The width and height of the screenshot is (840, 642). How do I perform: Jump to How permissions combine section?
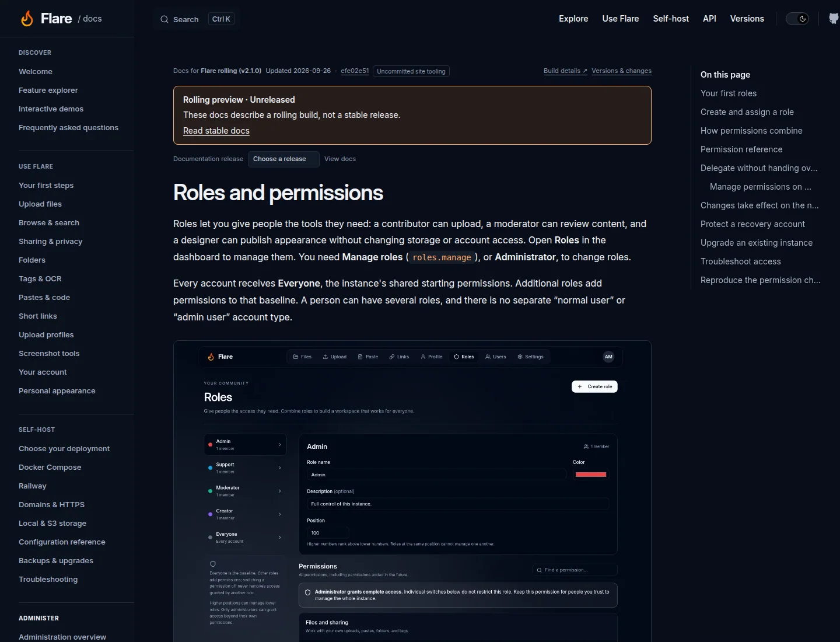(751, 131)
